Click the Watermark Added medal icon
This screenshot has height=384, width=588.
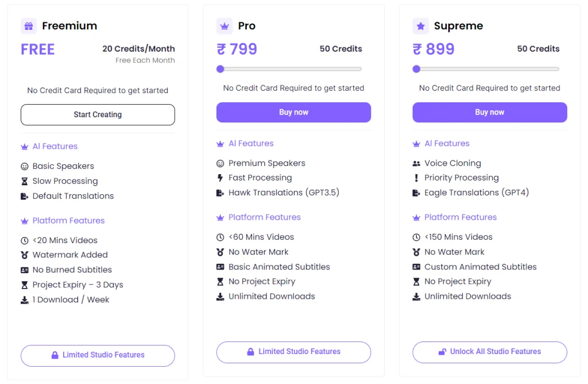point(24,255)
